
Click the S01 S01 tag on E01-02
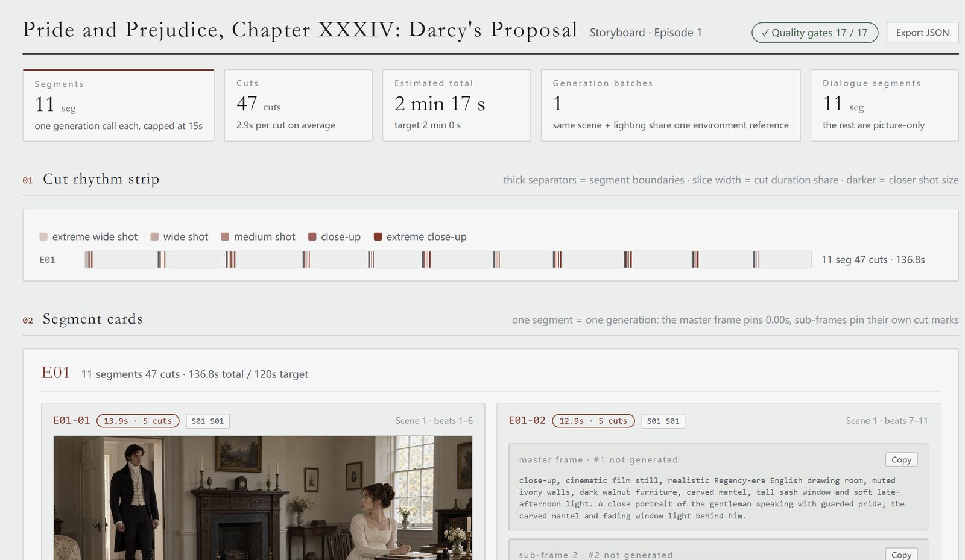(663, 421)
